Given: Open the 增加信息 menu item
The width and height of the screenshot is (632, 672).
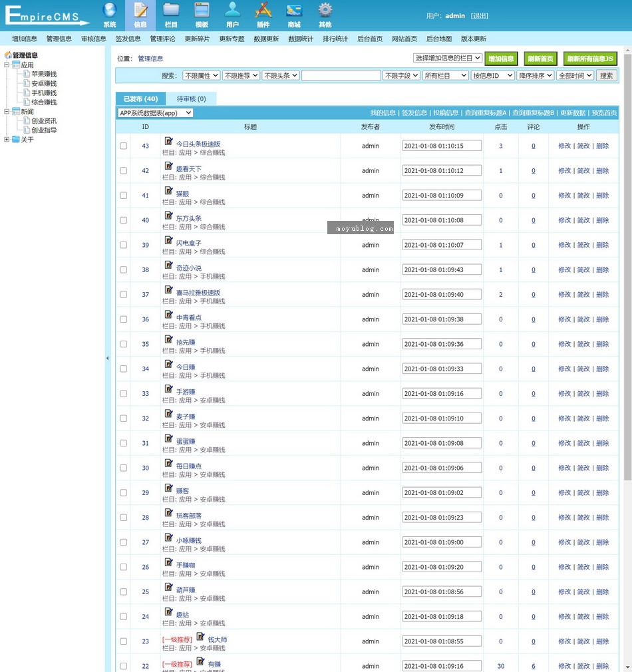Looking at the screenshot, I should click(x=25, y=39).
